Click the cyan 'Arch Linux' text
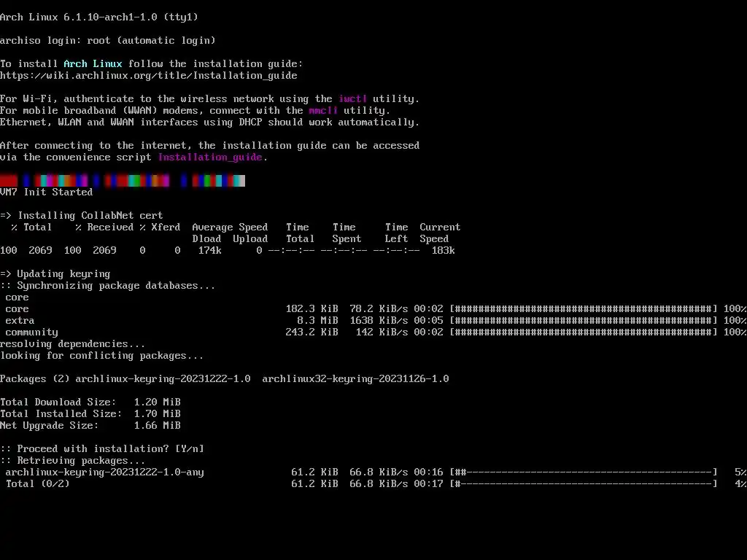 point(93,64)
